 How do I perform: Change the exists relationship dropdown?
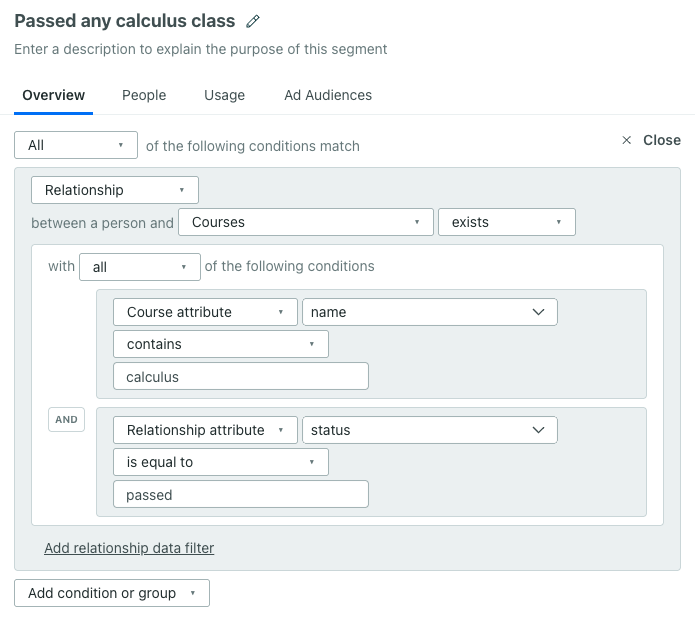click(506, 222)
